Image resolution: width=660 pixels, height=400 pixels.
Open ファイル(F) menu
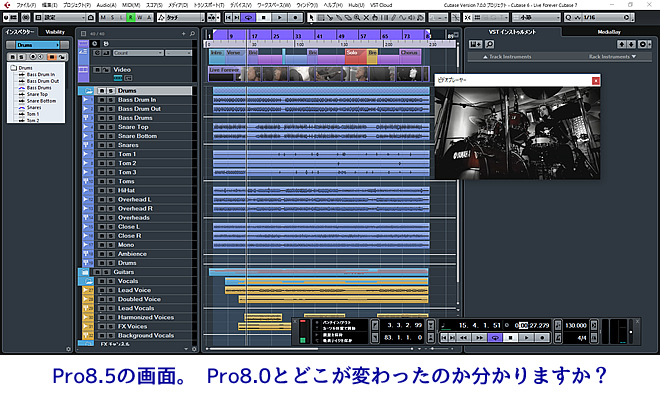[26, 5]
